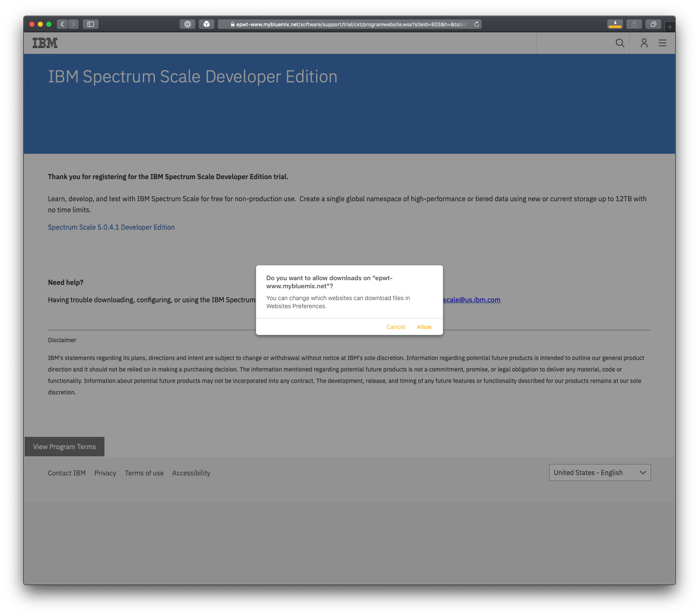Open Spectrum Scale 5.0.4.1 Developer Edition link
699x616 pixels.
pos(111,227)
